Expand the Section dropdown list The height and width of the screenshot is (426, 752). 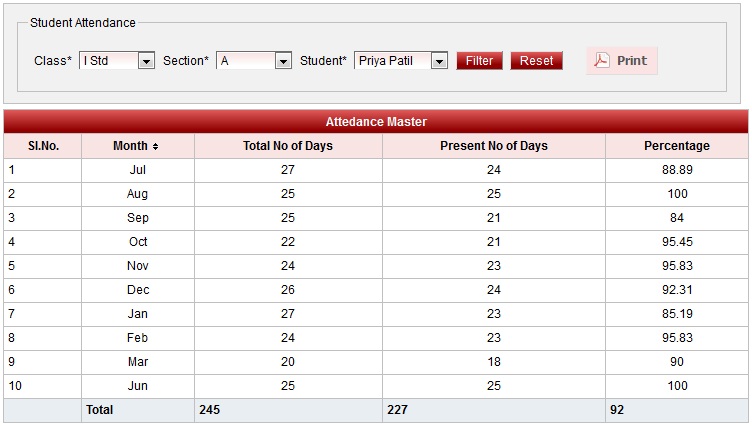(x=282, y=61)
